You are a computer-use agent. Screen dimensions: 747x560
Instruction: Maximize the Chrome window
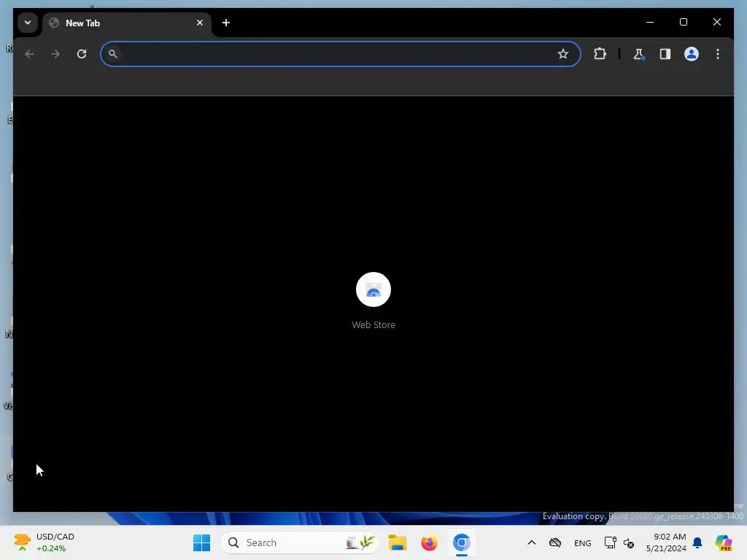683,22
